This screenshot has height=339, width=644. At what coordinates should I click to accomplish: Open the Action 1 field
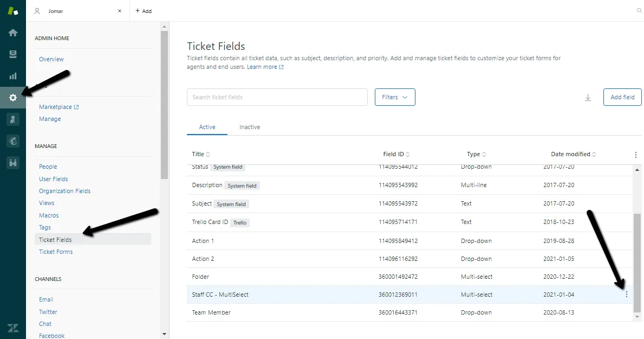click(409, 241)
